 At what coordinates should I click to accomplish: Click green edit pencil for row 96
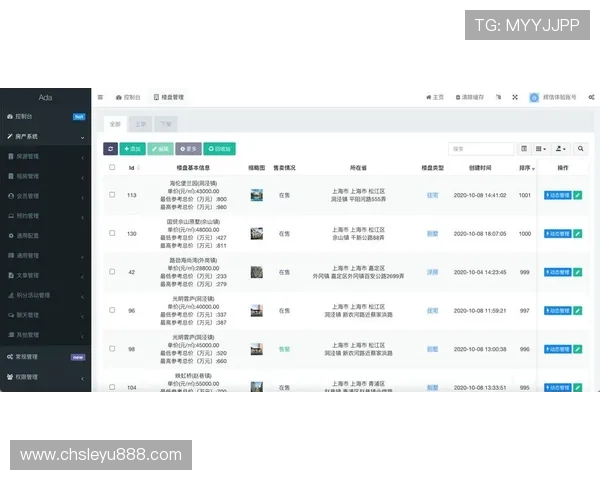tap(578, 310)
